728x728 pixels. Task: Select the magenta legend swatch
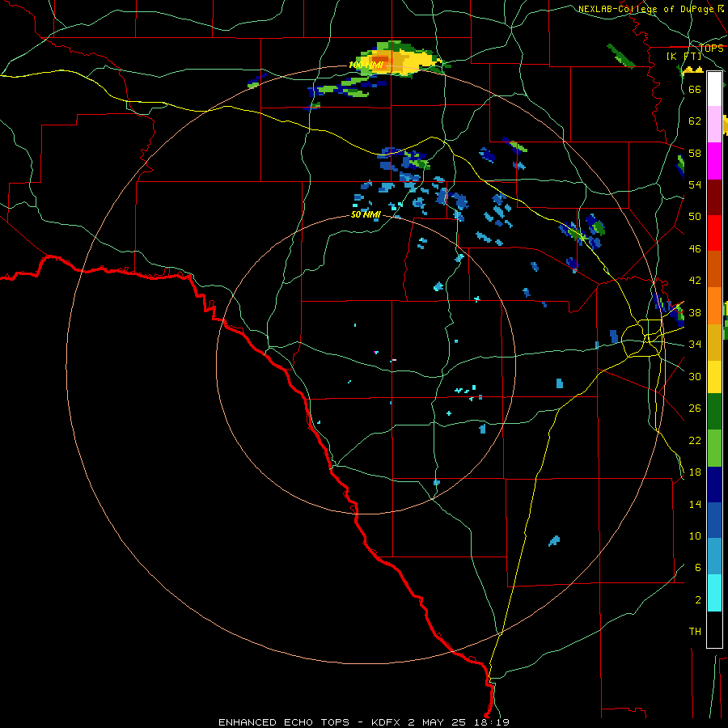714,161
